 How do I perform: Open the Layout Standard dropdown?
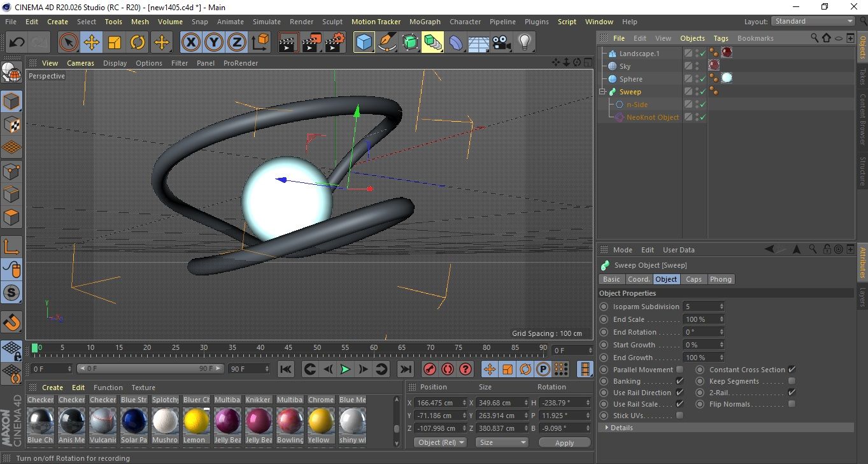813,21
